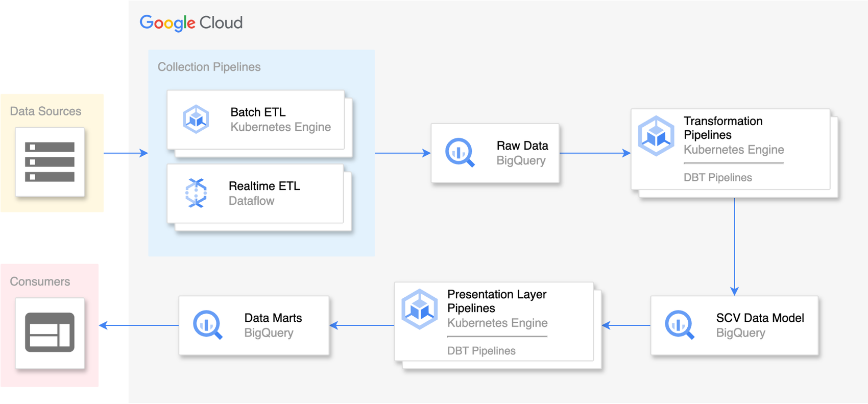Click "DBT Pipelines" in Transformation Pipelines card
This screenshot has height=404, width=868.
click(718, 178)
